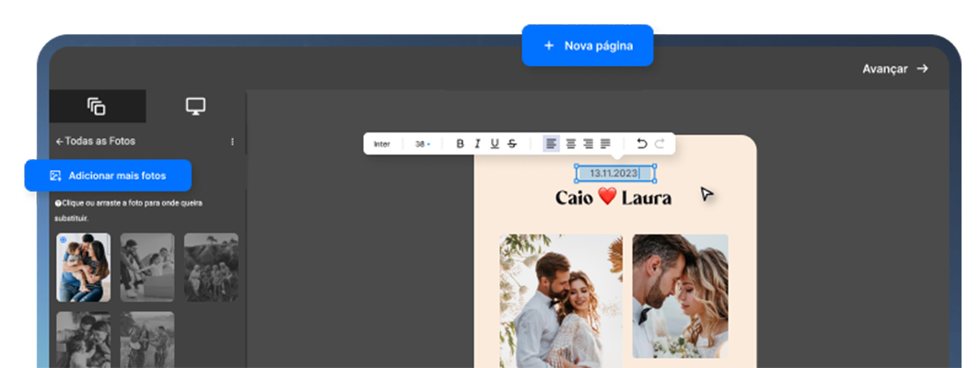
Task: Justify the selected text
Action: (605, 144)
